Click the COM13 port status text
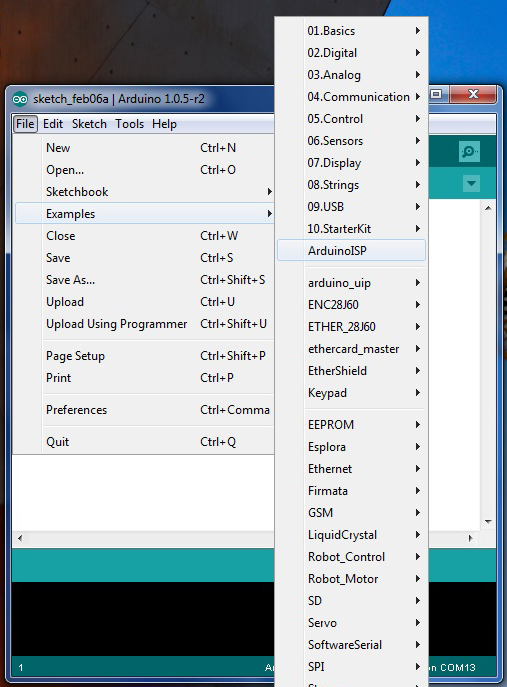This screenshot has height=687, width=507. pyautogui.click(x=457, y=668)
